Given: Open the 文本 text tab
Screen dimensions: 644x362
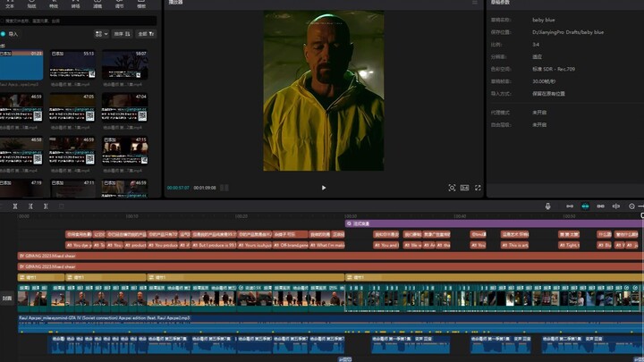Looking at the screenshot, I should pyautogui.click(x=10, y=4).
